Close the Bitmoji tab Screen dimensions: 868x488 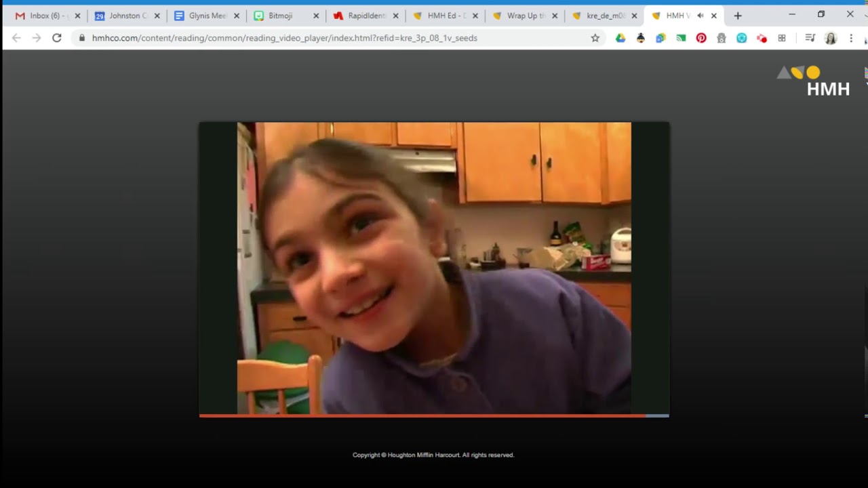pyautogui.click(x=316, y=16)
